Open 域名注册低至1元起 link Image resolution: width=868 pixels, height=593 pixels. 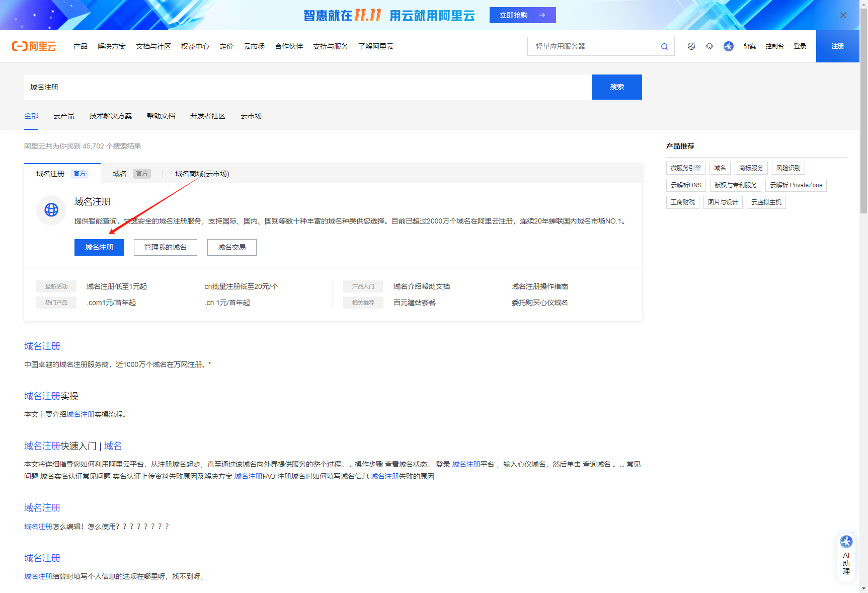coord(117,286)
